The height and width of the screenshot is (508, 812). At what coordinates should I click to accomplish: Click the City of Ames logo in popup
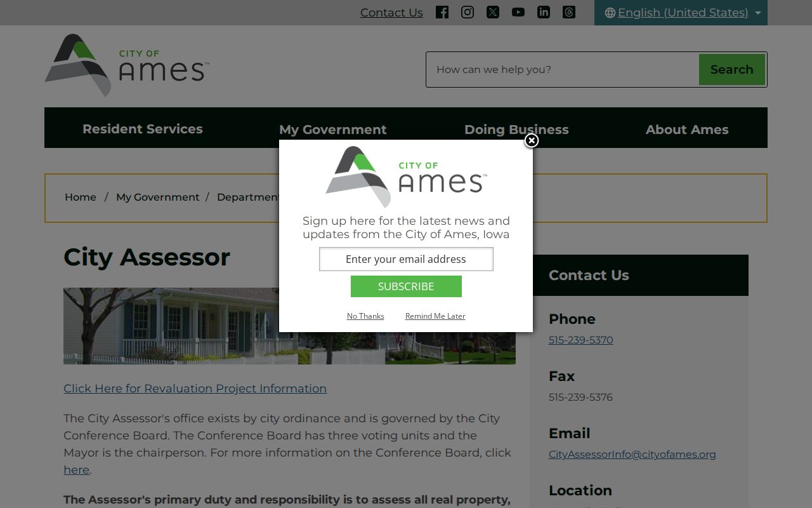pyautogui.click(x=406, y=177)
